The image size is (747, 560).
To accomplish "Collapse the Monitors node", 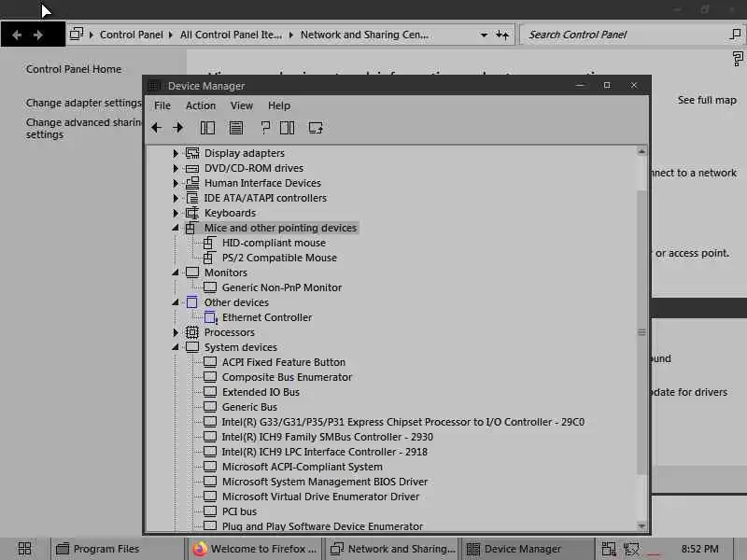I will point(176,273).
